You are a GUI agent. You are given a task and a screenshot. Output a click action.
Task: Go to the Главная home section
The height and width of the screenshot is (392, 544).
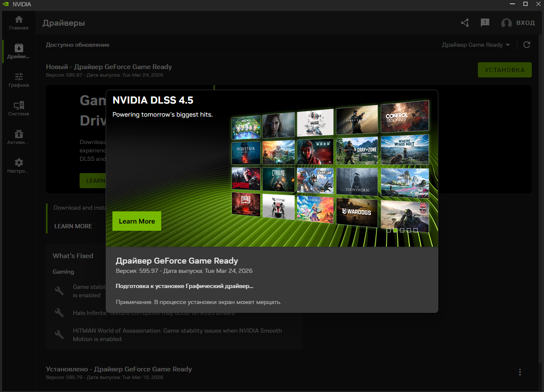coord(19,23)
